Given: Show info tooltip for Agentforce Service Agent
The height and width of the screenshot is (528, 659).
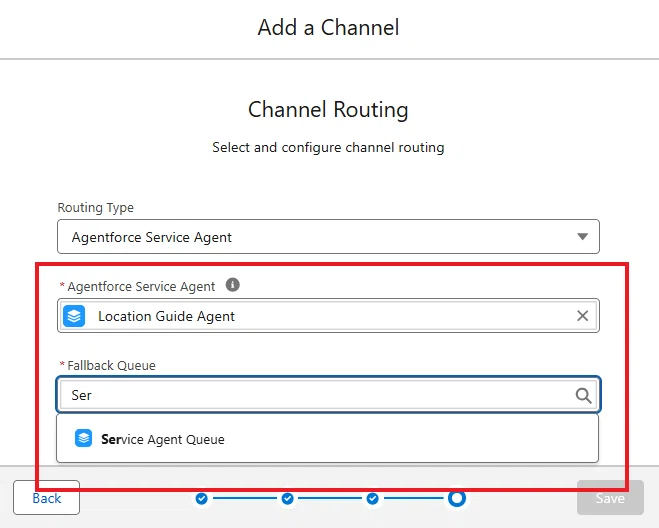Looking at the screenshot, I should click(x=232, y=285).
